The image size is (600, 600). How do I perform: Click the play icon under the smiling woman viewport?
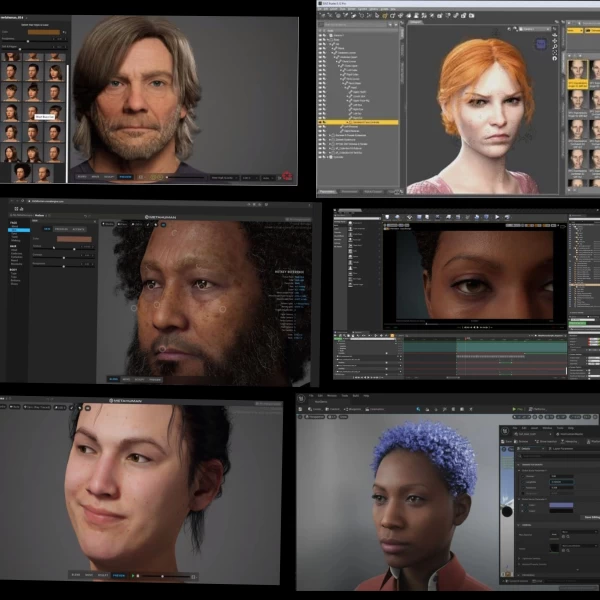[x=134, y=576]
